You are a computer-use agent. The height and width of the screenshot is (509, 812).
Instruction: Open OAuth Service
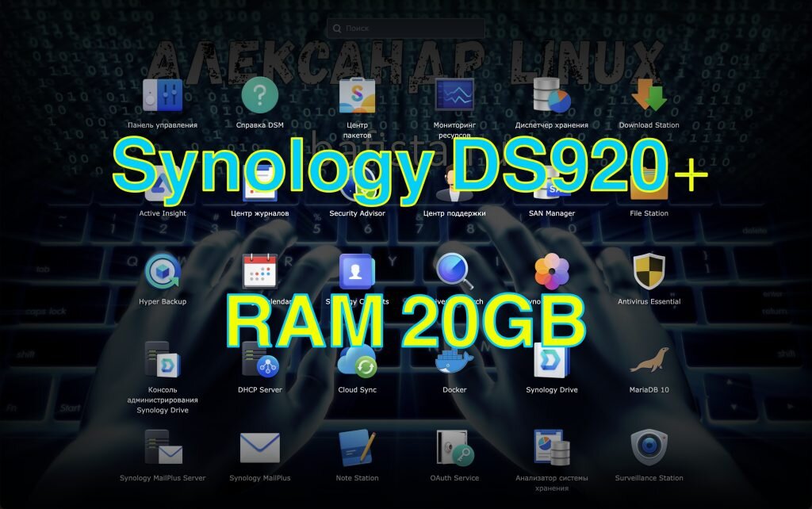click(x=454, y=448)
